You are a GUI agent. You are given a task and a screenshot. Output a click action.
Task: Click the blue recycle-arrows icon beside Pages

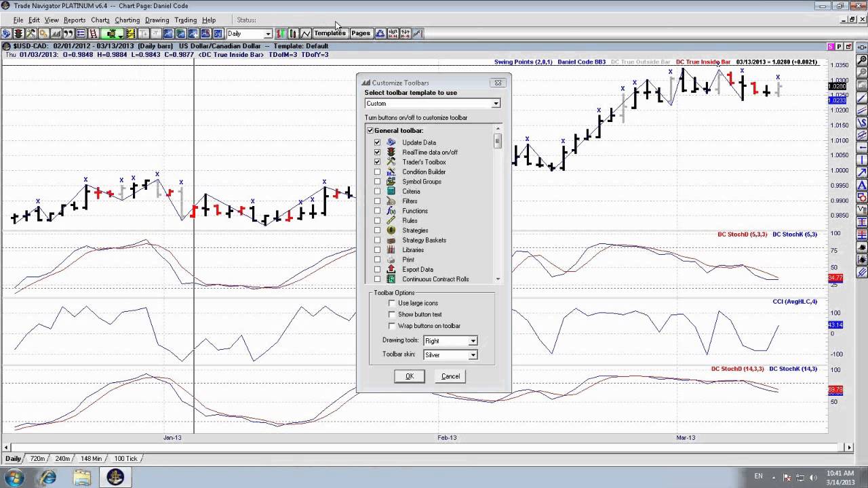(380, 33)
